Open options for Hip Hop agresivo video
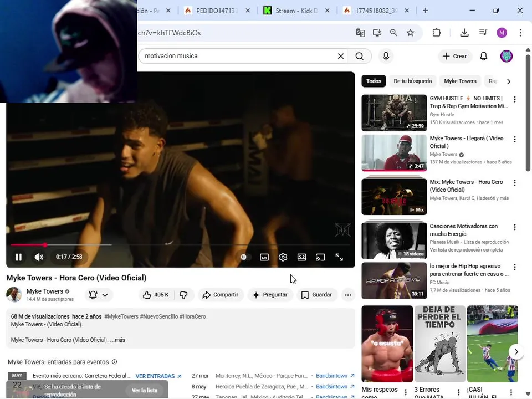Screen dimensions: 532x399 coord(515,267)
